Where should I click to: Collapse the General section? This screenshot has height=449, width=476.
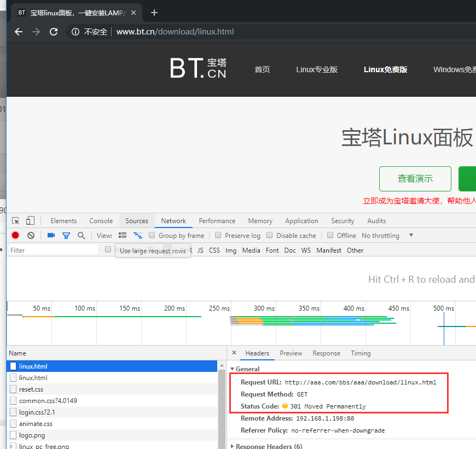(232, 369)
